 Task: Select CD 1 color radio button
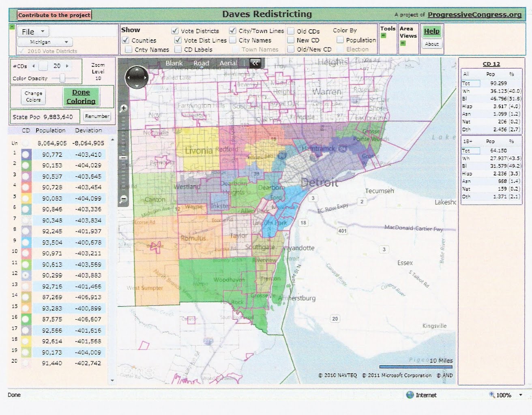(x=26, y=154)
